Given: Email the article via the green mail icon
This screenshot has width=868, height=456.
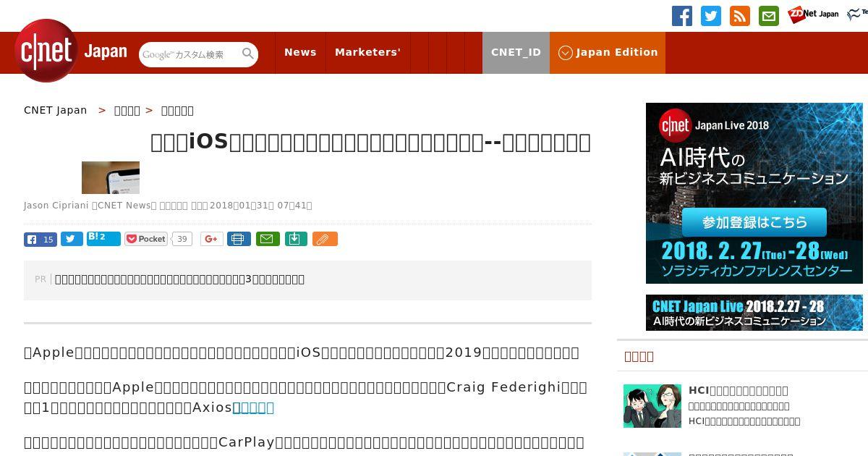Looking at the screenshot, I should click(268, 239).
